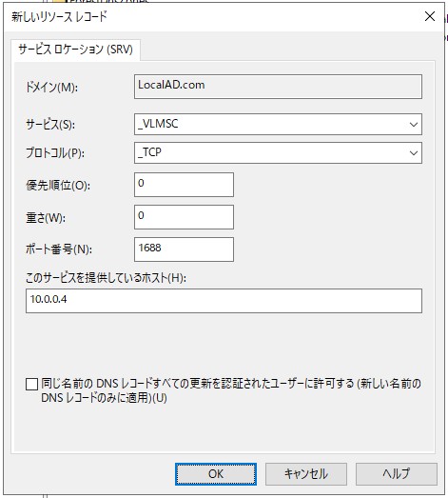448x498 pixels.
Task: Click the host field containing 10.0.0.4
Action: click(x=224, y=301)
